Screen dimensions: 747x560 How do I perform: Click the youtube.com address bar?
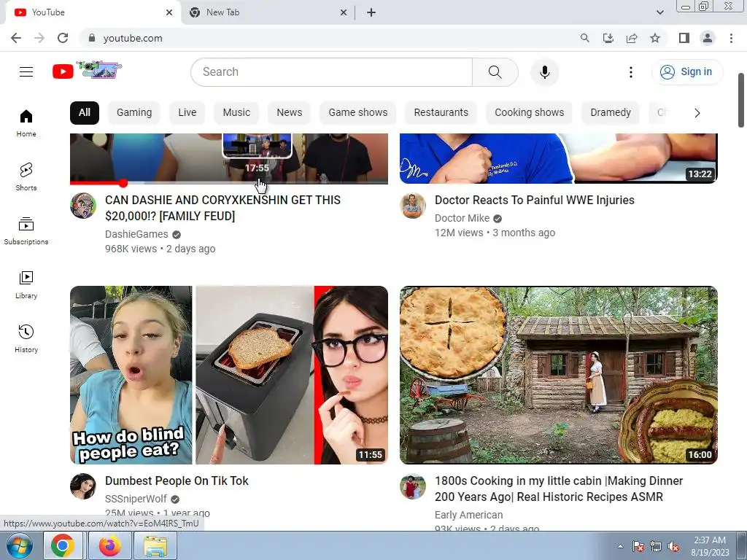click(x=329, y=38)
